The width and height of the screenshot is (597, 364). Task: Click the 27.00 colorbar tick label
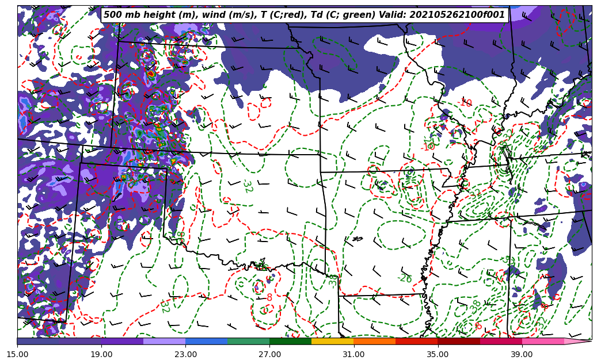tap(269, 354)
